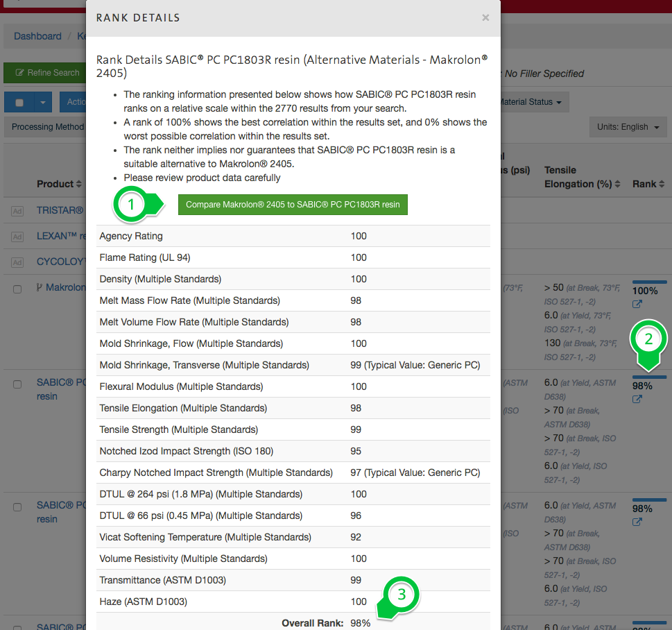
Task: Open CYCOLOY ad product link
Action: point(61,262)
